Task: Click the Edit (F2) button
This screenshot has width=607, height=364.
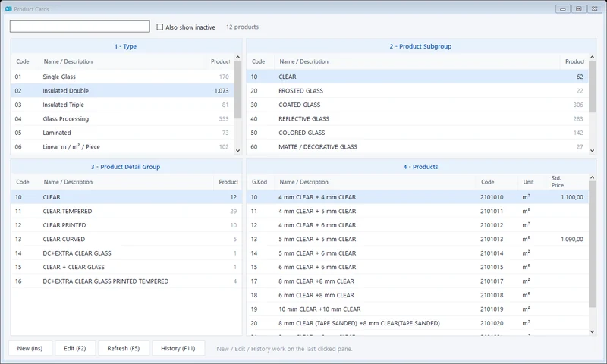Action: [x=74, y=349]
